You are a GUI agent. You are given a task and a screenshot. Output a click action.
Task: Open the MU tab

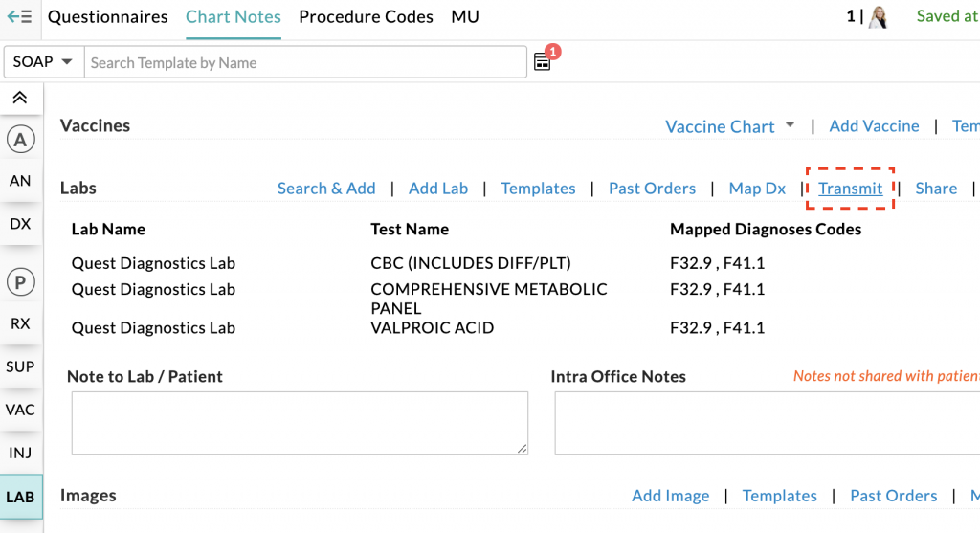(x=465, y=17)
